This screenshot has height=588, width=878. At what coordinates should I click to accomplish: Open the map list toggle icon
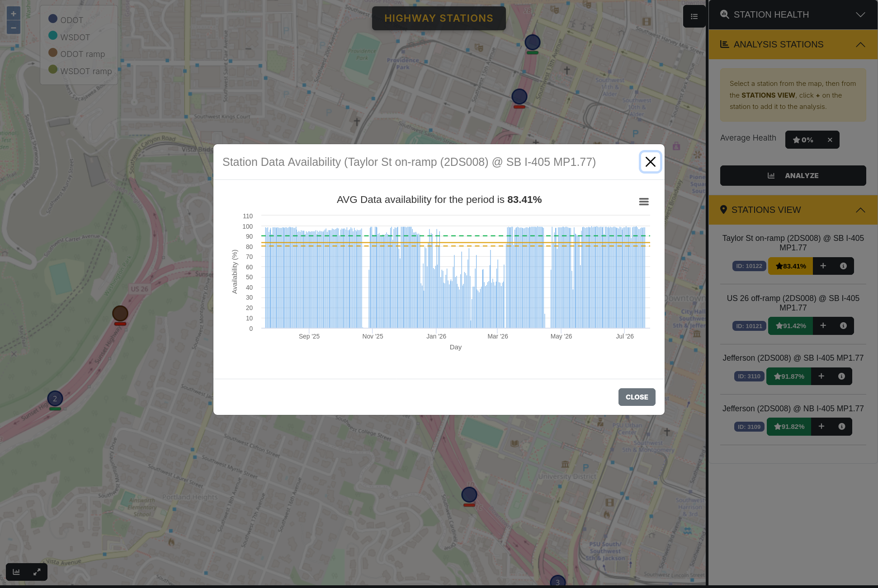pyautogui.click(x=694, y=16)
